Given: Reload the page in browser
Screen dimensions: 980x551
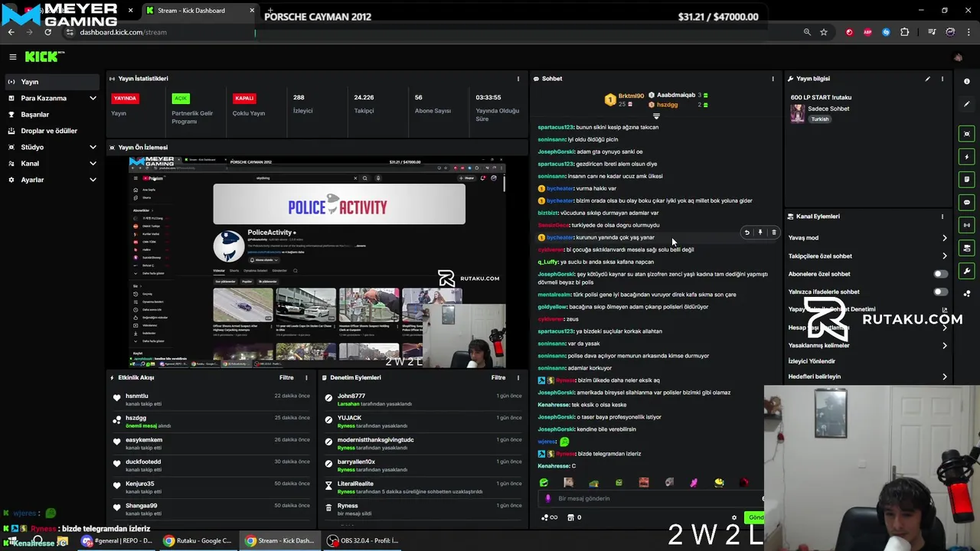Looking at the screenshot, I should coord(47,32).
